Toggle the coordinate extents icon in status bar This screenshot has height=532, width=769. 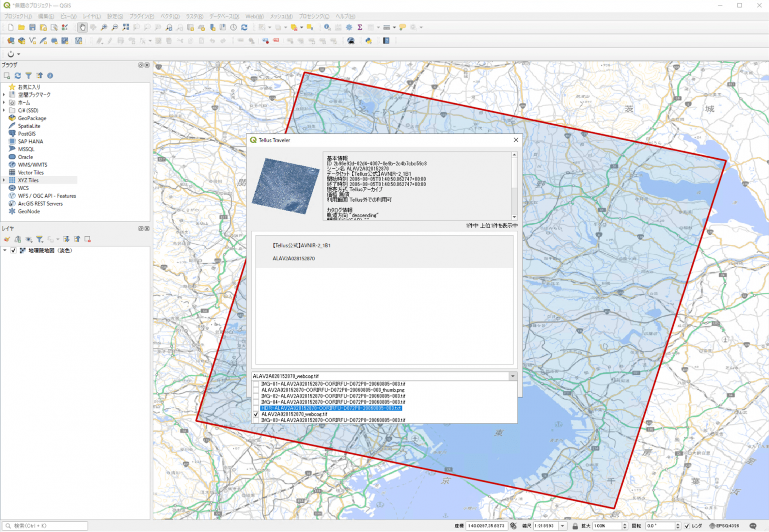click(513, 526)
